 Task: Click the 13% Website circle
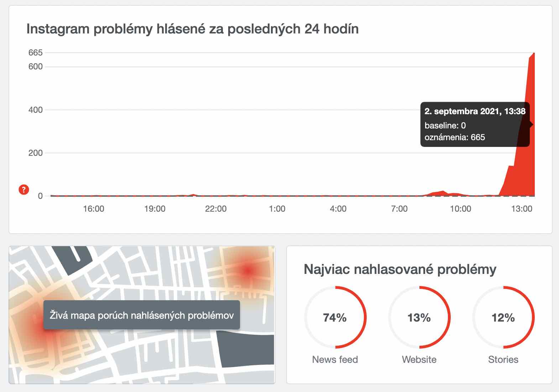tap(419, 317)
